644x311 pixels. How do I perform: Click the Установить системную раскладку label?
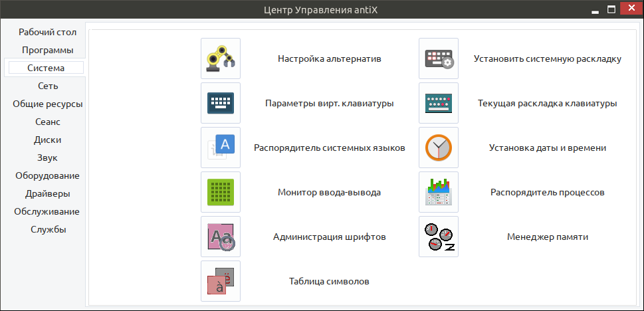(x=548, y=58)
